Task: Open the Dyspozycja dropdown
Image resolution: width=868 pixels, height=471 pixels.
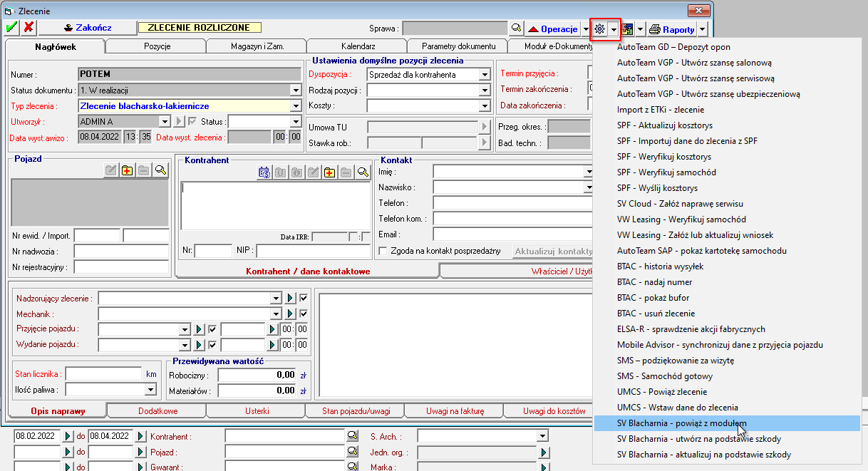Action: (x=485, y=75)
